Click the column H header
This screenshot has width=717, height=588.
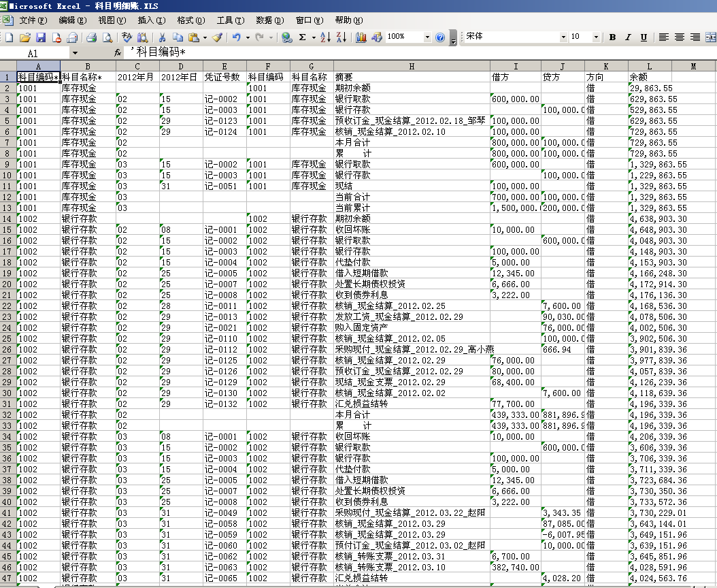pyautogui.click(x=412, y=66)
